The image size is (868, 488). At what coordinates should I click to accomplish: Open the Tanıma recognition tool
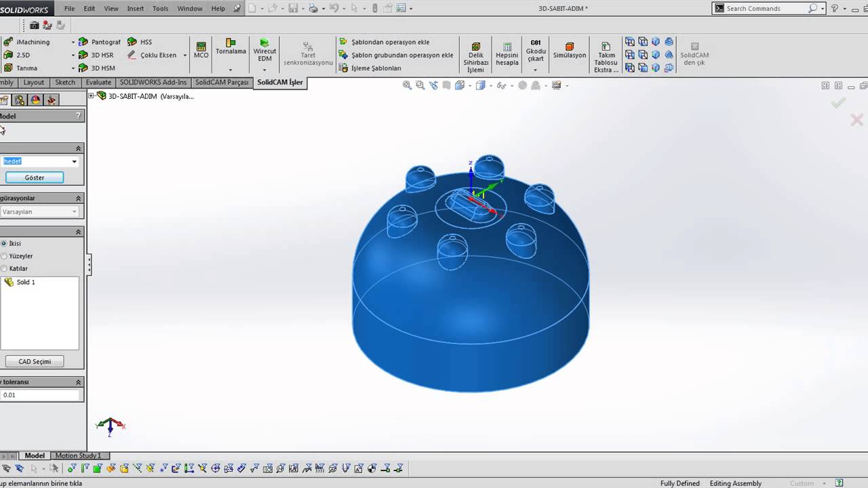pos(21,68)
